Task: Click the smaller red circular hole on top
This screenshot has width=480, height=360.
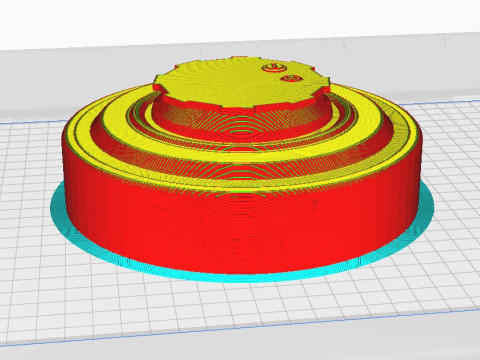Action: (x=291, y=79)
